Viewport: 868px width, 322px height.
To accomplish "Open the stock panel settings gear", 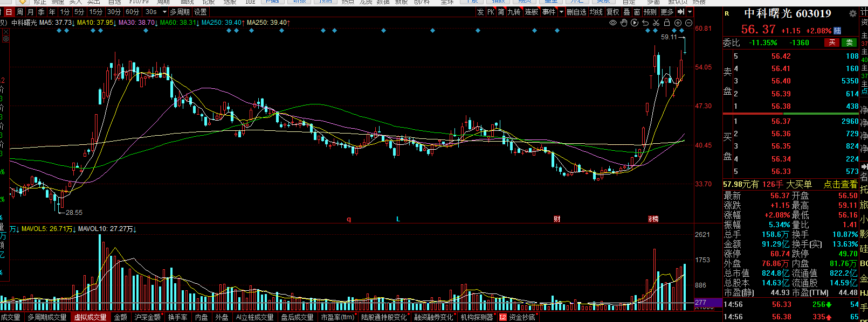I will (x=852, y=13).
